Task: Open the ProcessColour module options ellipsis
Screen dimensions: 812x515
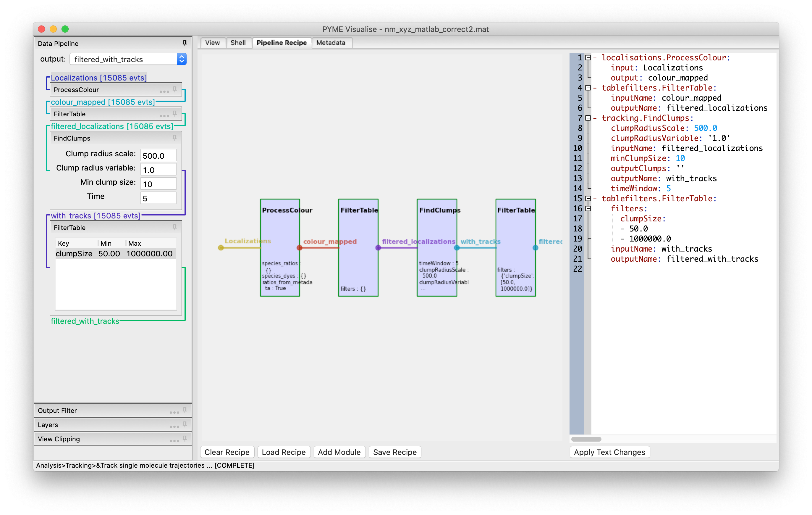Action: pos(164,91)
